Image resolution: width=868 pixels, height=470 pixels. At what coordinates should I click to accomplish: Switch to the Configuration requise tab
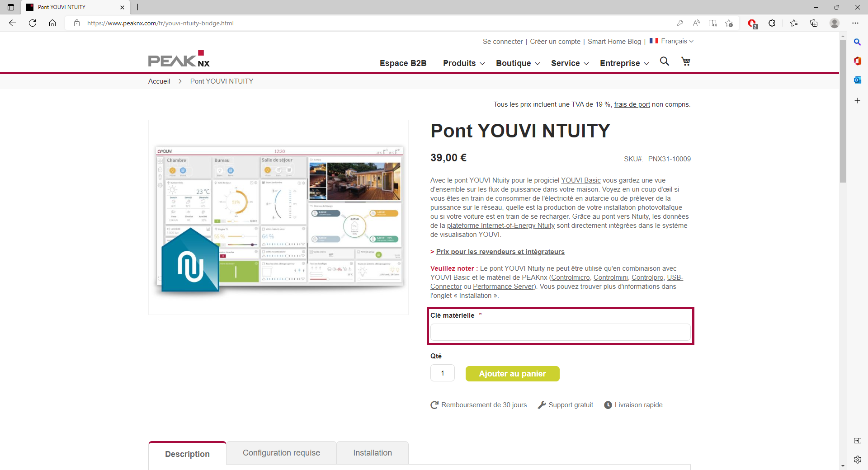click(x=281, y=453)
